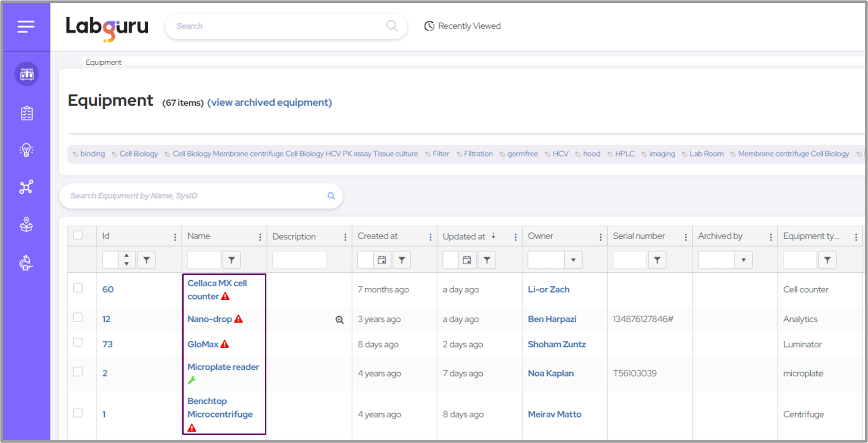Screen dimensions: 868x443
Task: Open the view archived equipment link
Action: click(269, 103)
